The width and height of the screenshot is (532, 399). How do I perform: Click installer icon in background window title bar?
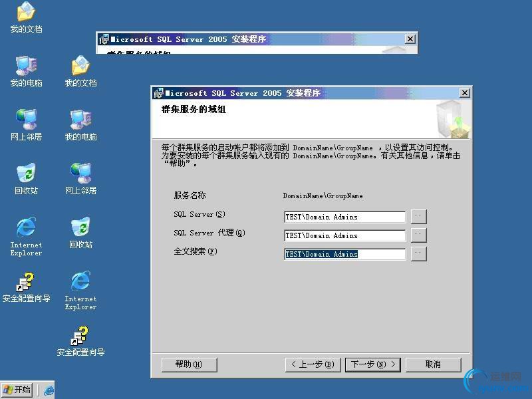[104, 39]
